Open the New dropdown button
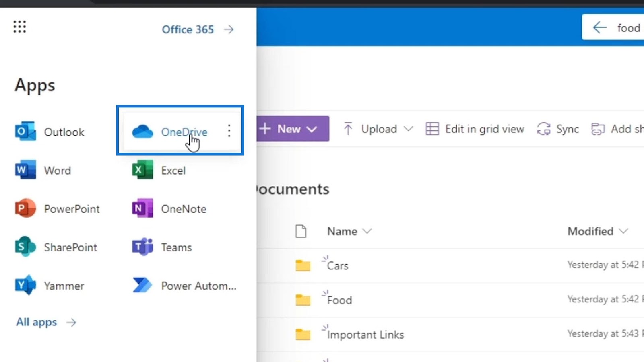 [x=293, y=129]
